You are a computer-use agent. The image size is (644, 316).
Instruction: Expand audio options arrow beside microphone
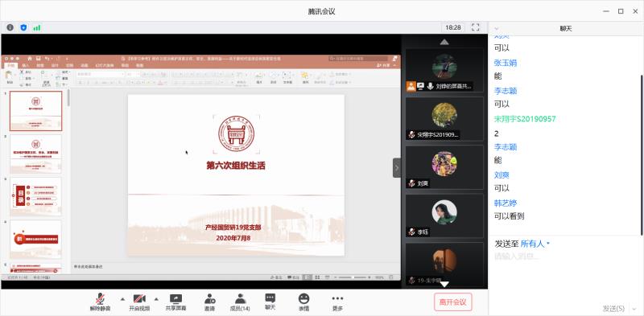[x=122, y=299]
